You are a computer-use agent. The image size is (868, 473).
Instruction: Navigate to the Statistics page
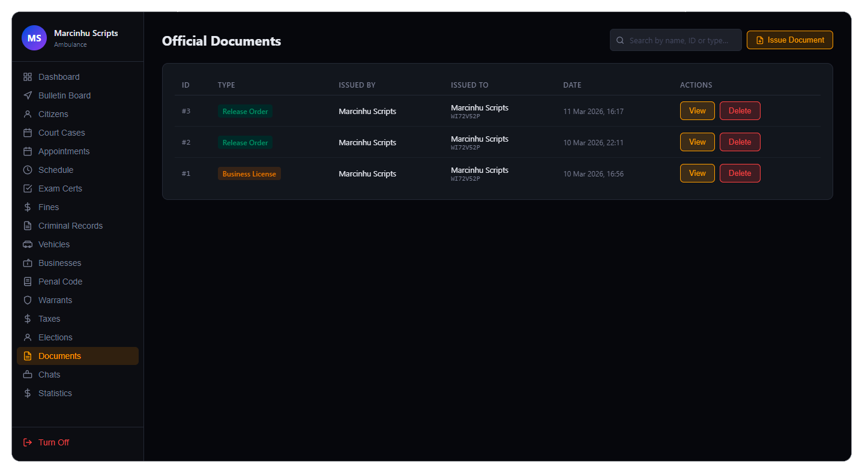[x=55, y=393]
